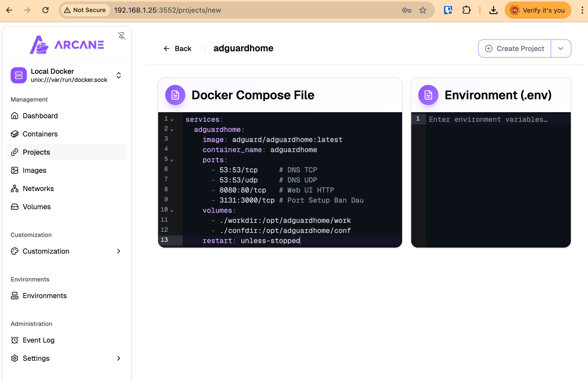Open the Local Docker environment switcher

(x=118, y=75)
